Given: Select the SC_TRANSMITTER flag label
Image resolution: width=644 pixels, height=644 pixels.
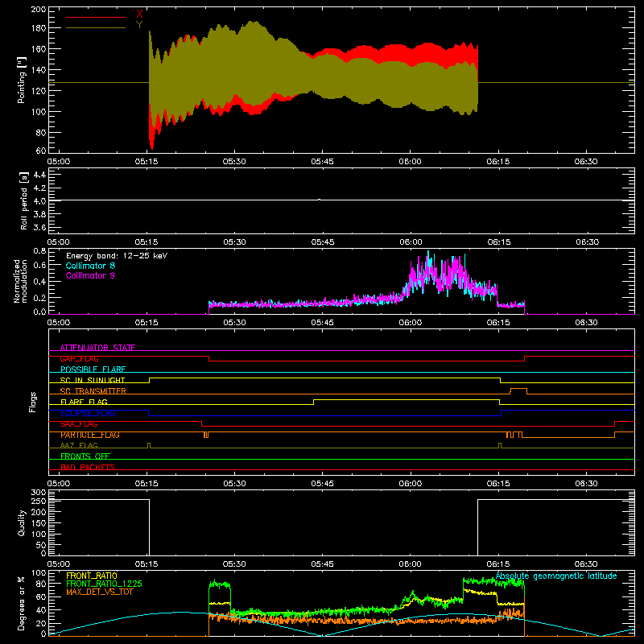Looking at the screenshot, I should click(93, 391).
